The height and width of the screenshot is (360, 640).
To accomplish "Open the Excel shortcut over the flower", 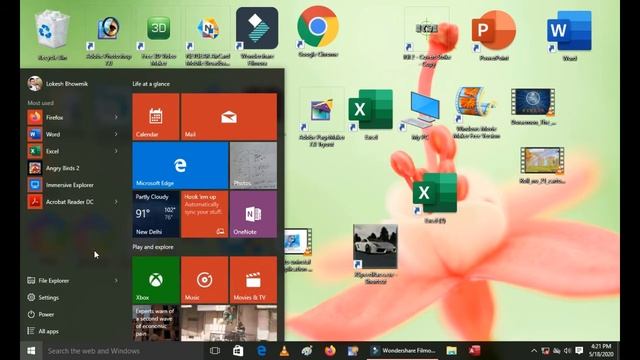I will point(435,198).
